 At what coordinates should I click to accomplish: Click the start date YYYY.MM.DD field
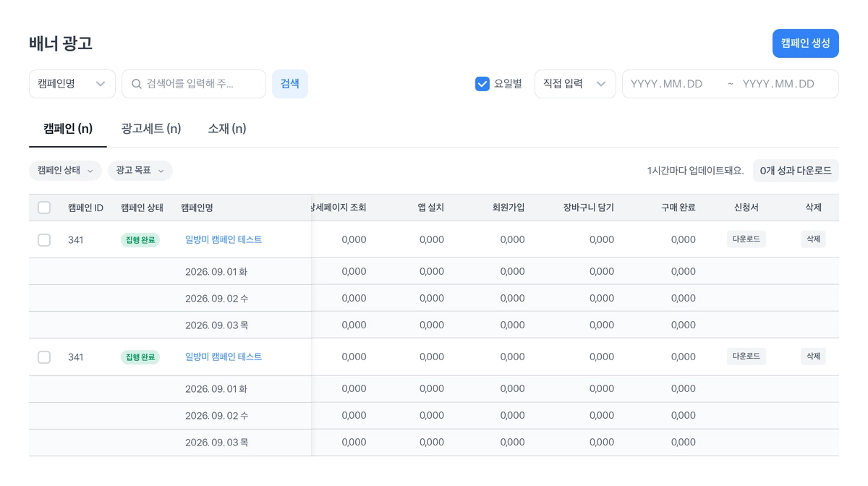point(667,84)
